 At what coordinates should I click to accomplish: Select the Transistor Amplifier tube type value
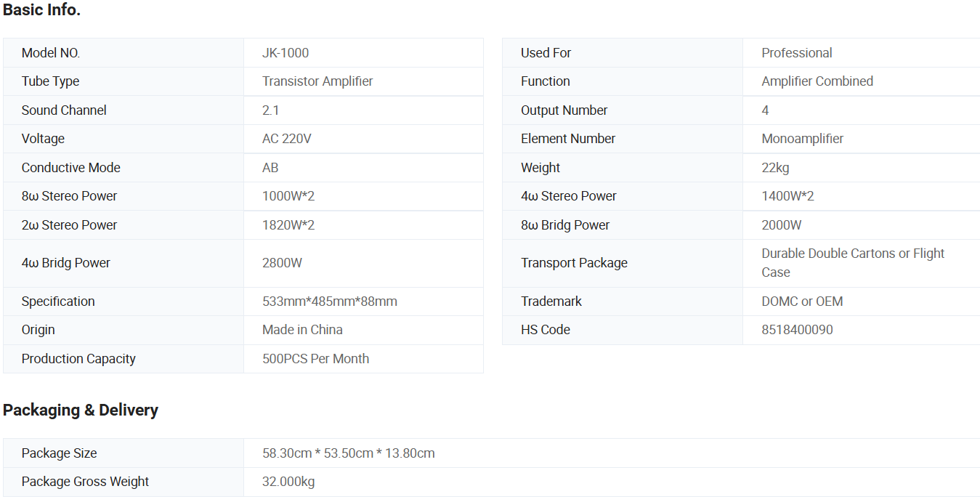(317, 81)
